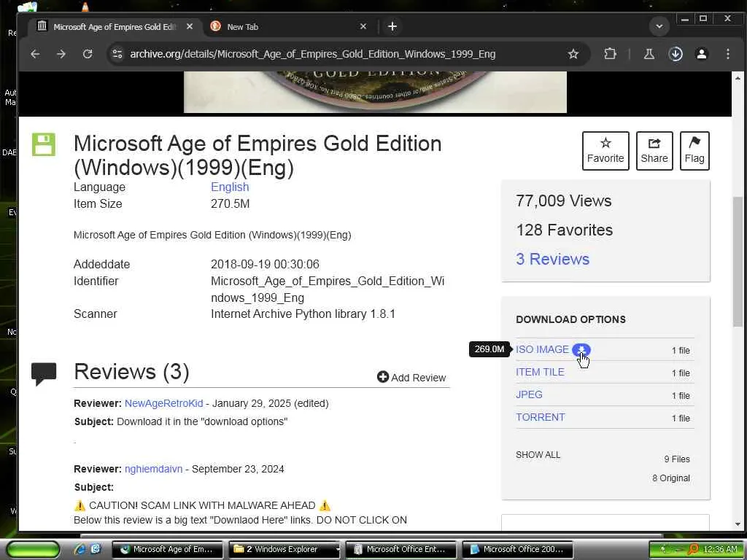747x560 pixels.
Task: Open the Chrome profile avatar
Action: tap(701, 54)
